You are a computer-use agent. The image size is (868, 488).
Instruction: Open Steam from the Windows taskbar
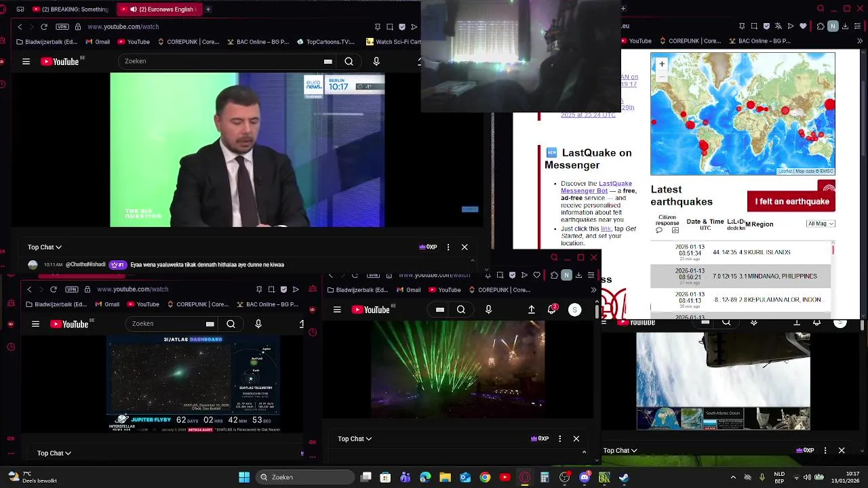624,477
